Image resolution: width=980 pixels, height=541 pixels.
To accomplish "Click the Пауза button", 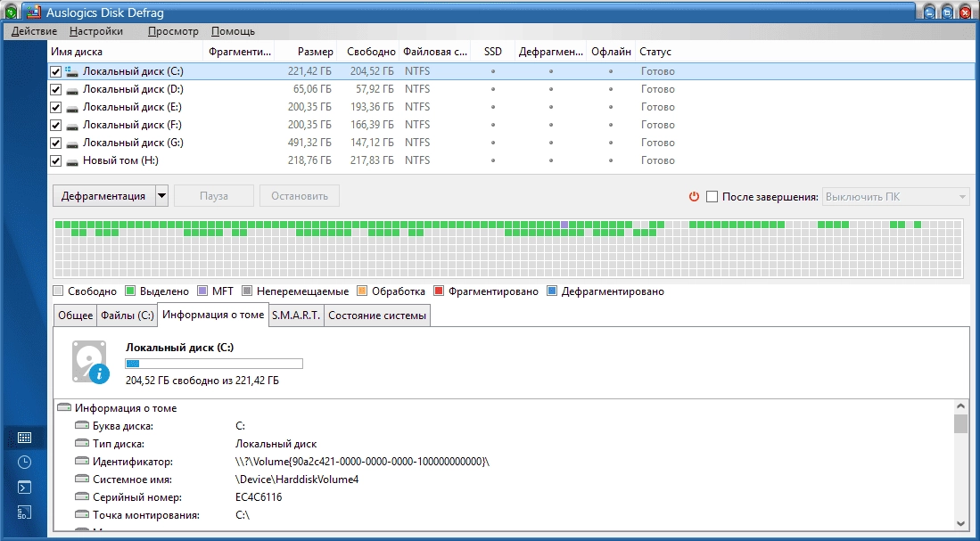I will click(x=214, y=195).
